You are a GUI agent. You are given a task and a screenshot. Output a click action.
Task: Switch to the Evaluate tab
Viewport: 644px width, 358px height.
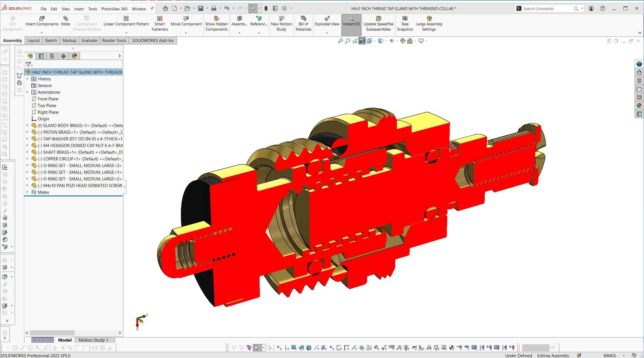(89, 41)
